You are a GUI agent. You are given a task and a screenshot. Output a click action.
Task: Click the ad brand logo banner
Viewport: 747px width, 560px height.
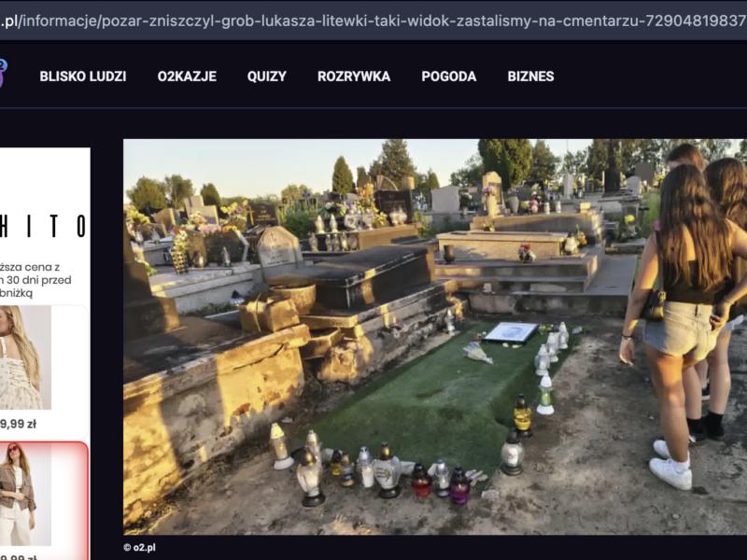click(44, 226)
